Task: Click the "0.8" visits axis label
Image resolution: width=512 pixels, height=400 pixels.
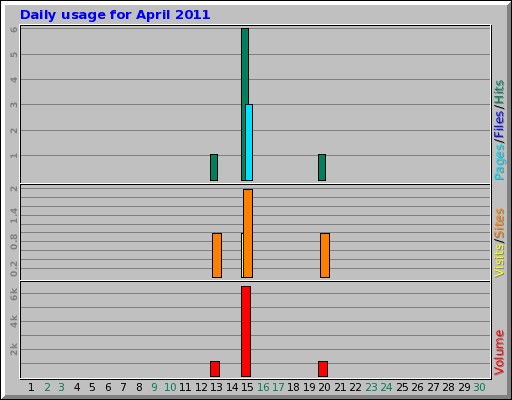Action: click(x=14, y=242)
